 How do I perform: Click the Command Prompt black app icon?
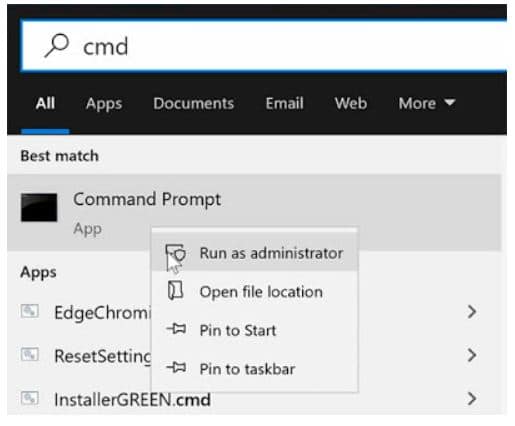(39, 207)
